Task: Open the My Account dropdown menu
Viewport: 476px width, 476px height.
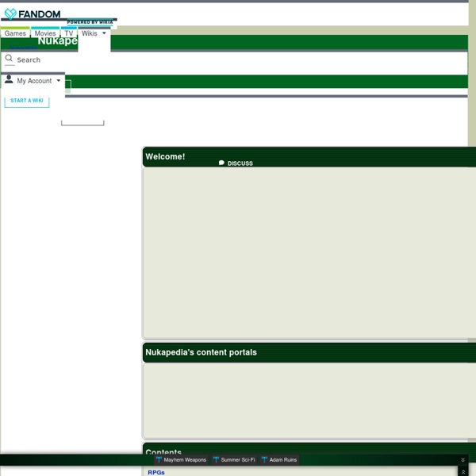Action: point(33,81)
